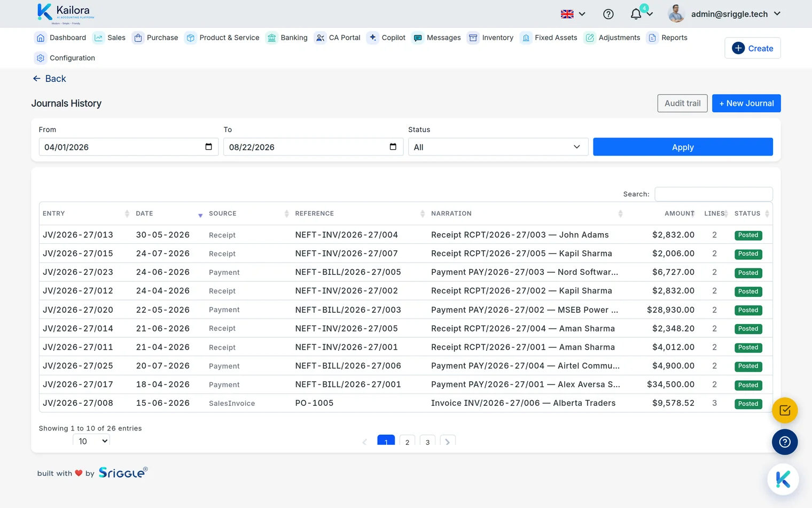This screenshot has width=812, height=508.
Task: Start a New Journal
Action: (746, 103)
